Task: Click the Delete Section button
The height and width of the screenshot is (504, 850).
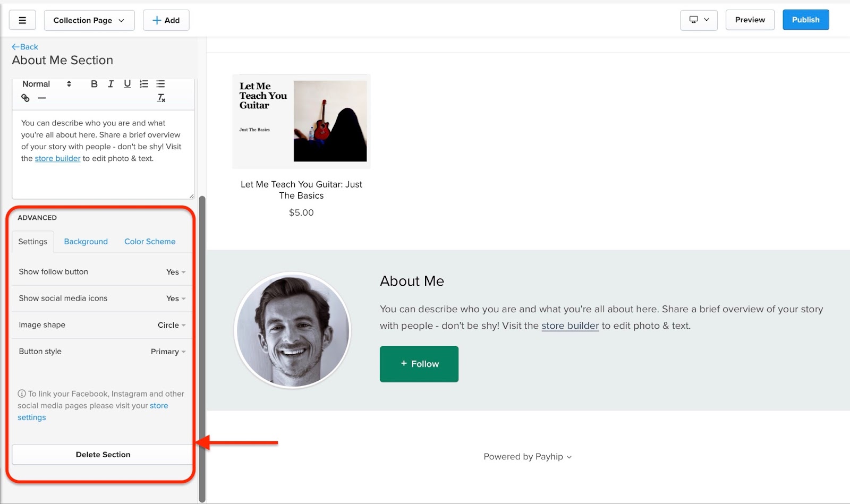Action: pyautogui.click(x=103, y=455)
